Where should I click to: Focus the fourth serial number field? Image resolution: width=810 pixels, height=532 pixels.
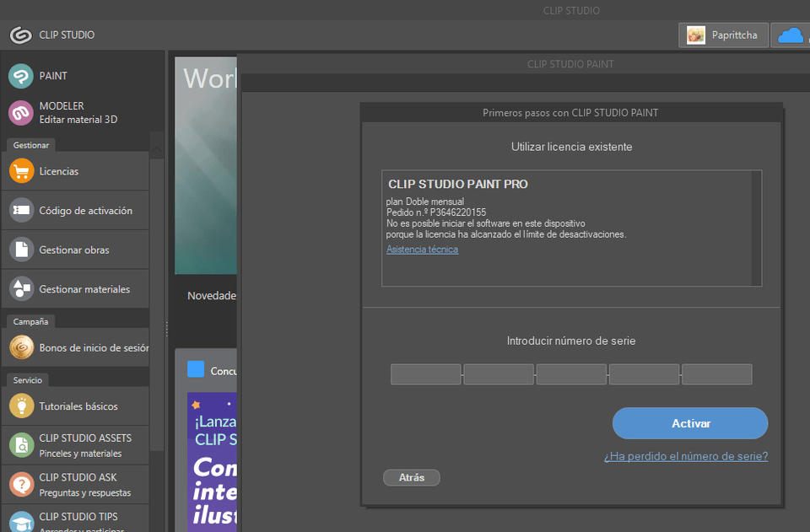[644, 374]
